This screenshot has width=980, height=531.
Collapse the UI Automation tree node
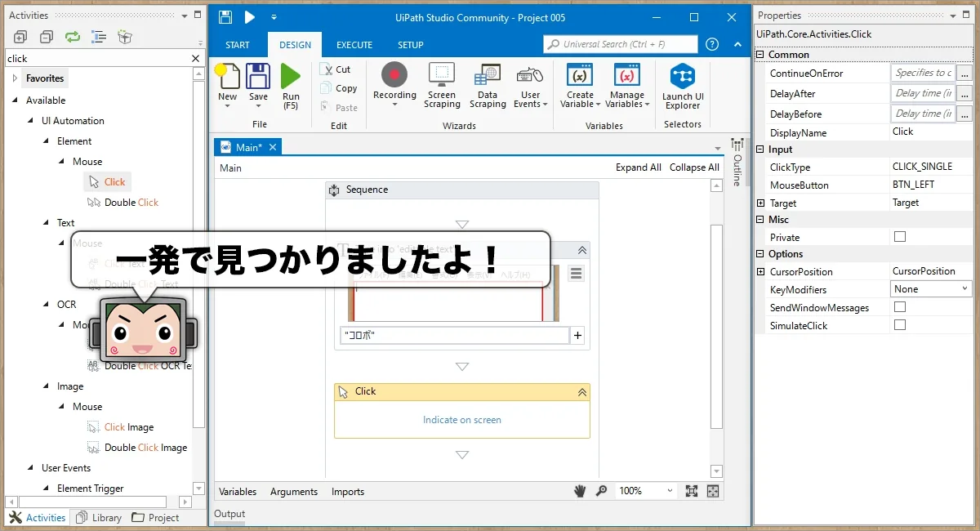click(x=30, y=121)
